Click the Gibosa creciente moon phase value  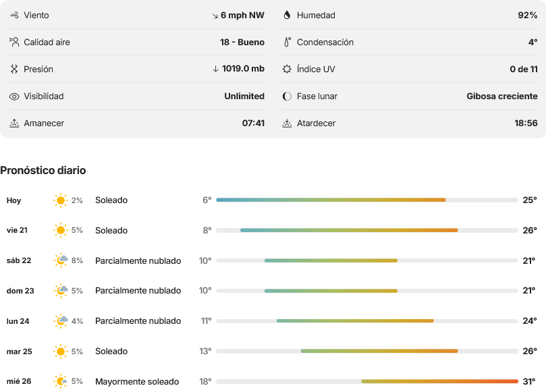coord(501,96)
